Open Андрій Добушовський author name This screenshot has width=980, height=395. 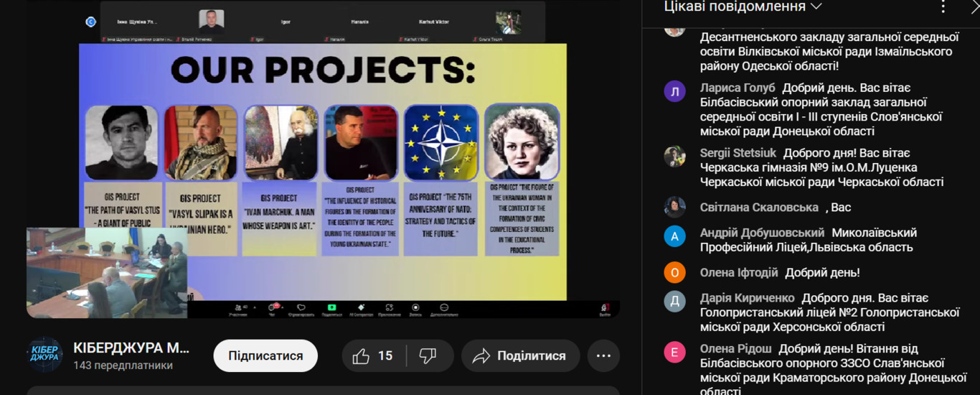[762, 233]
